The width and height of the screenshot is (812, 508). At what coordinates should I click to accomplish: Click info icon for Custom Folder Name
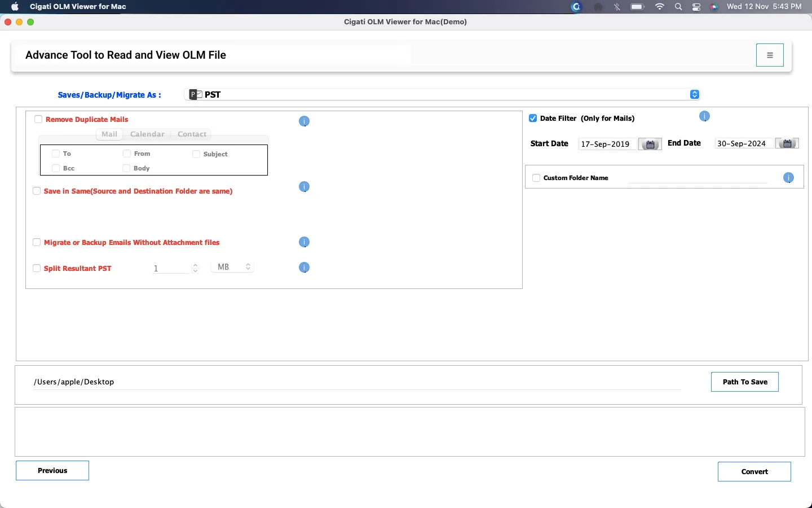788,178
